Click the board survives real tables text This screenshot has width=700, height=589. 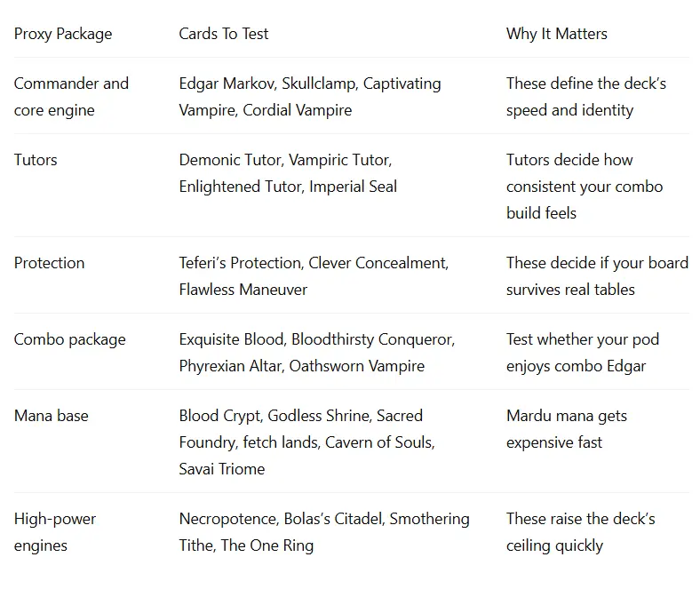tap(597, 276)
